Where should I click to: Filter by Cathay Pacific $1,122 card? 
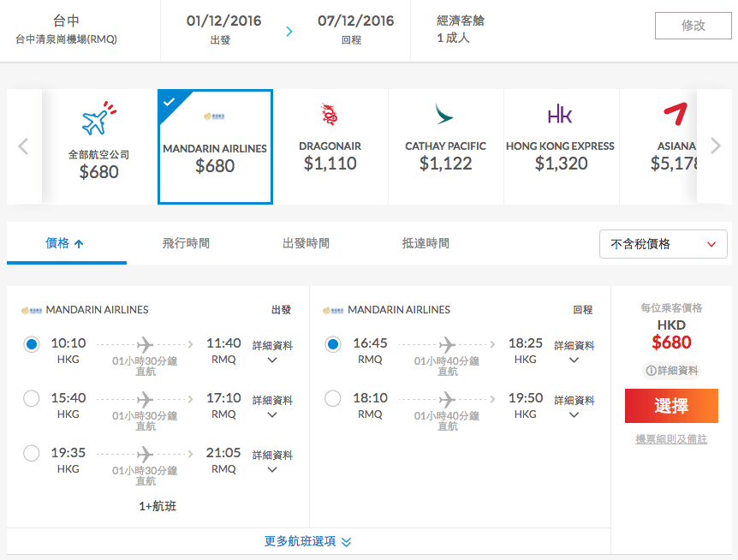(446, 146)
